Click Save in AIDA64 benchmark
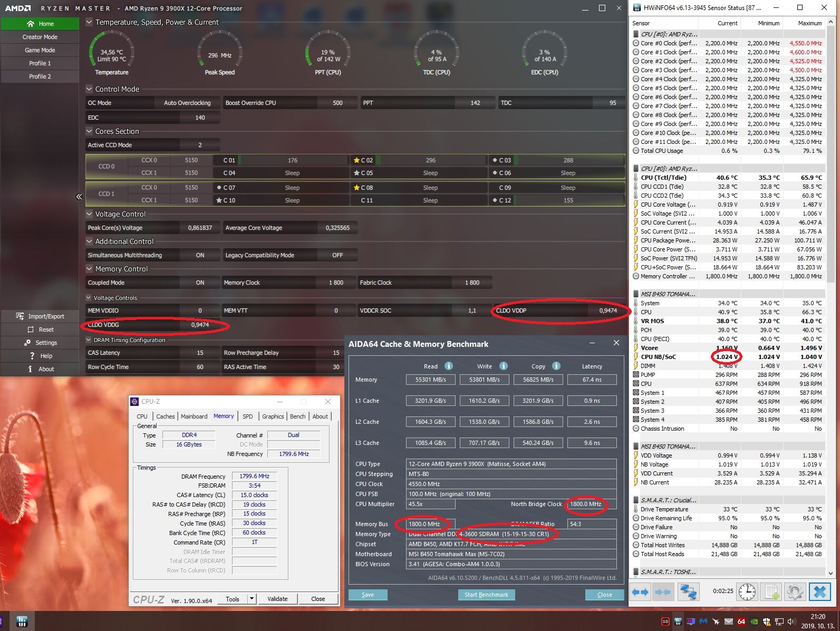 coord(368,595)
